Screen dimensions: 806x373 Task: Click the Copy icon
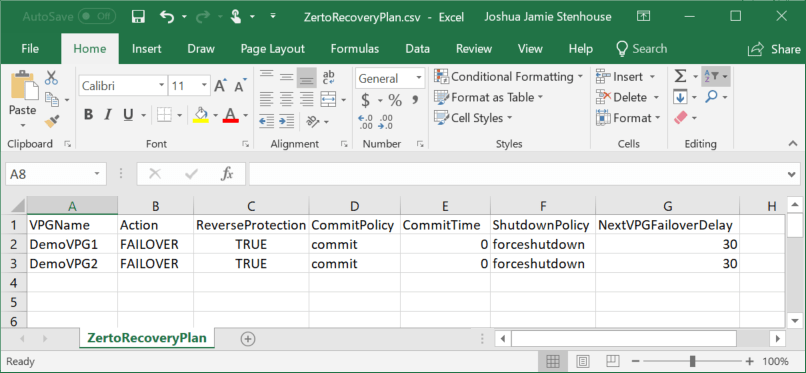pyautogui.click(x=52, y=99)
